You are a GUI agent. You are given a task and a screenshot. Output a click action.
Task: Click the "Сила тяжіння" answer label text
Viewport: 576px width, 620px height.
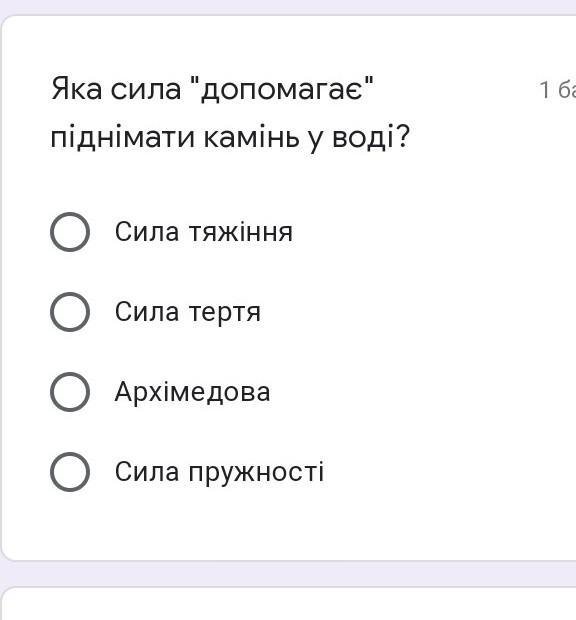(204, 232)
